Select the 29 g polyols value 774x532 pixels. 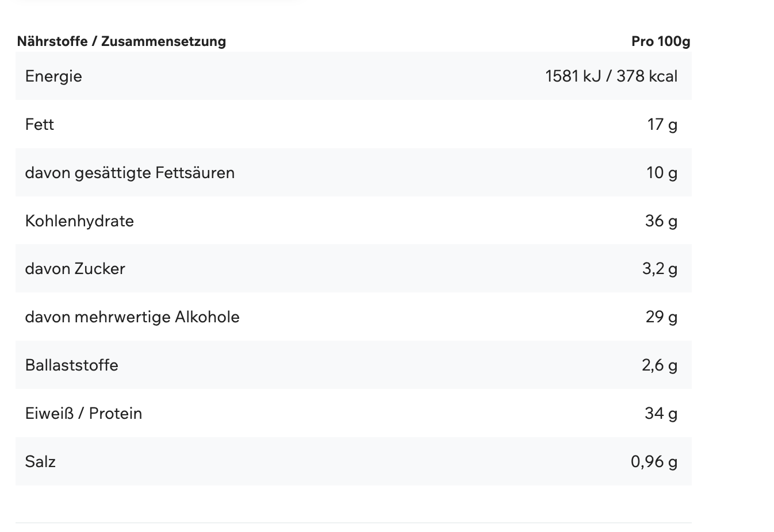pyautogui.click(x=661, y=317)
